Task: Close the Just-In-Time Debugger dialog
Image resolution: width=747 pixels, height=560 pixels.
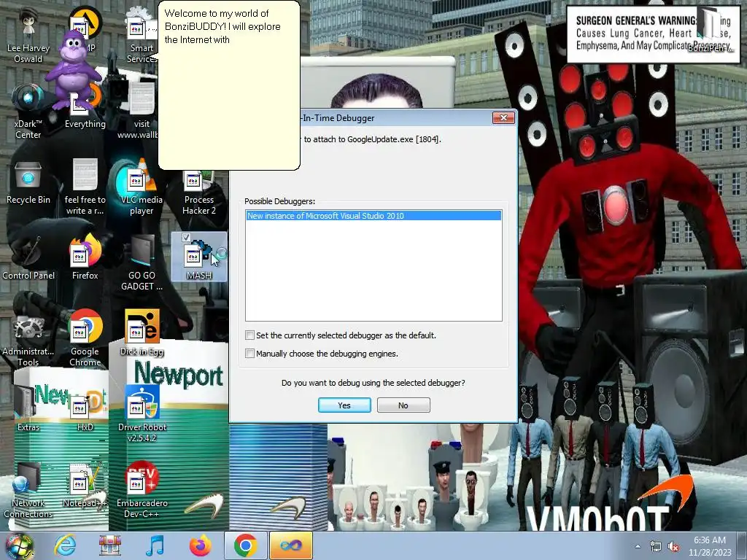Action: [503, 117]
